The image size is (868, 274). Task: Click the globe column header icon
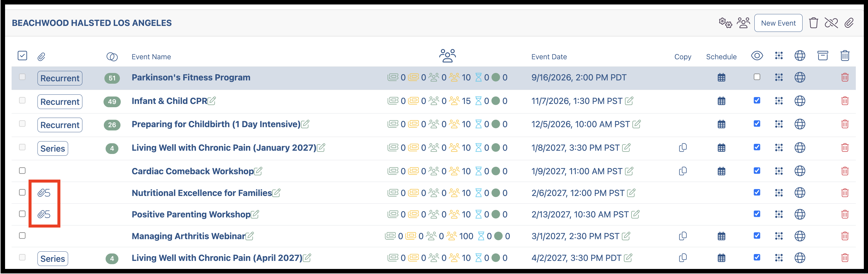click(800, 56)
